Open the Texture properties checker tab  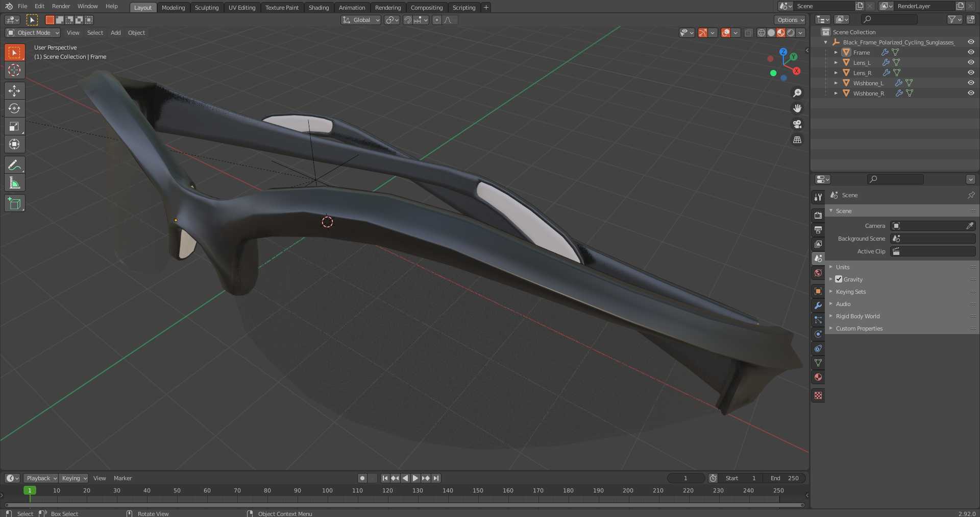click(x=818, y=395)
